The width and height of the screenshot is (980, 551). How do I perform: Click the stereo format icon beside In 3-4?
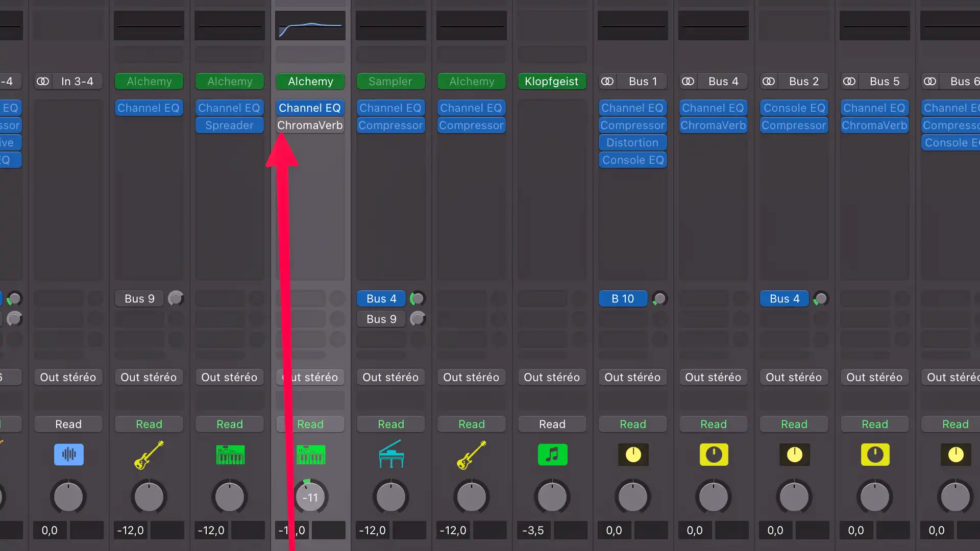click(43, 81)
